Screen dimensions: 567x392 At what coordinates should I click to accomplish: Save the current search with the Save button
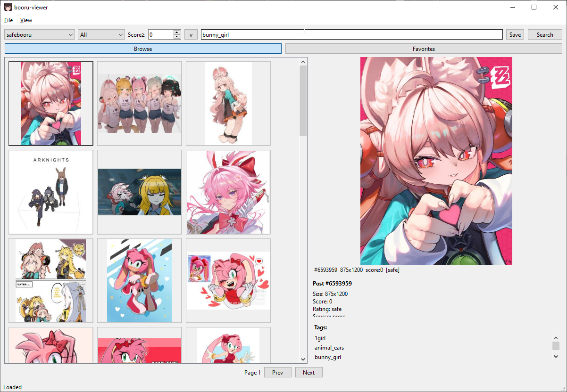coord(515,34)
